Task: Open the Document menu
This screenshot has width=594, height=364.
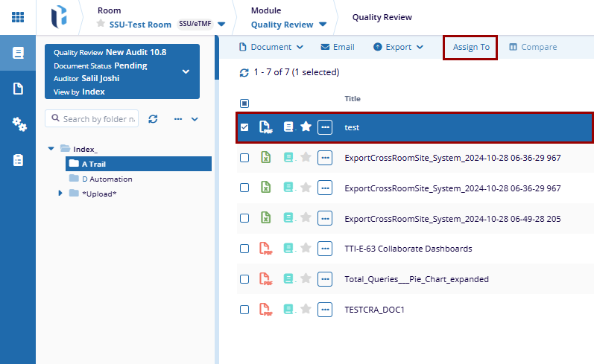Action: tap(271, 47)
